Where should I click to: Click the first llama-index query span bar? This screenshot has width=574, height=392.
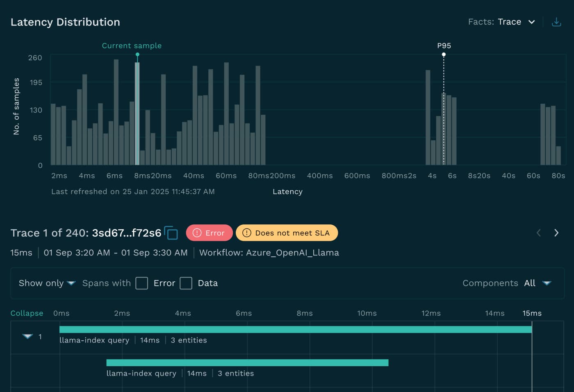click(x=295, y=328)
